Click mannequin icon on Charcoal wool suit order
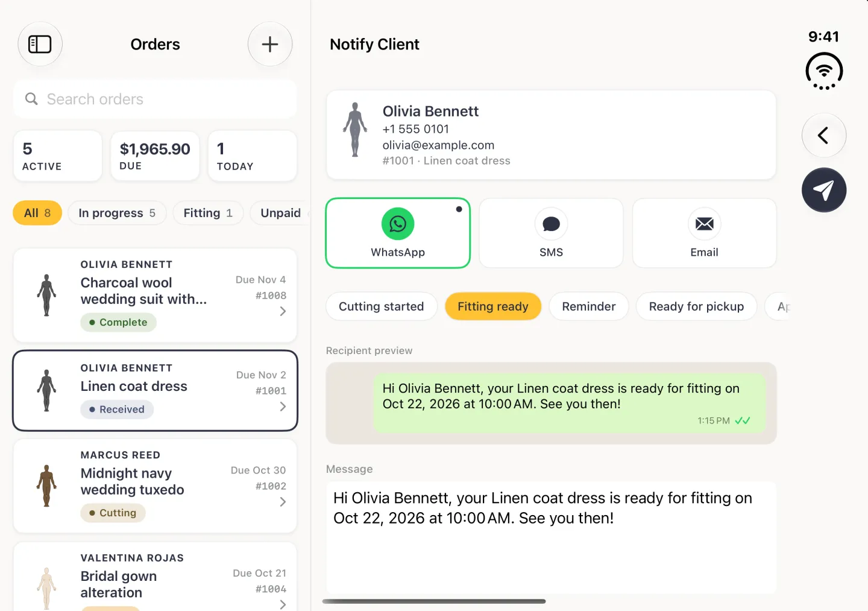Image resolution: width=868 pixels, height=611 pixels. [x=46, y=295]
